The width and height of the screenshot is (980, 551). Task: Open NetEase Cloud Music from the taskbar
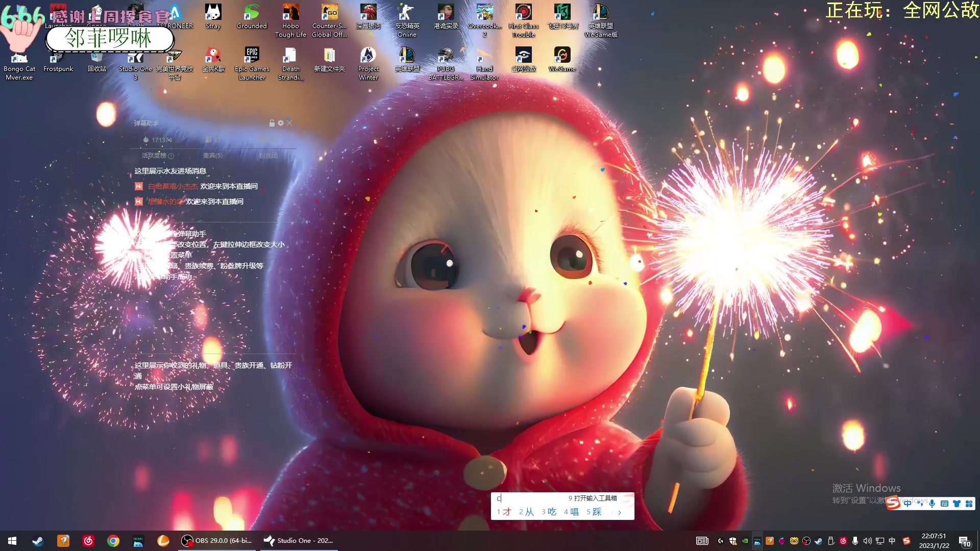[x=88, y=541]
